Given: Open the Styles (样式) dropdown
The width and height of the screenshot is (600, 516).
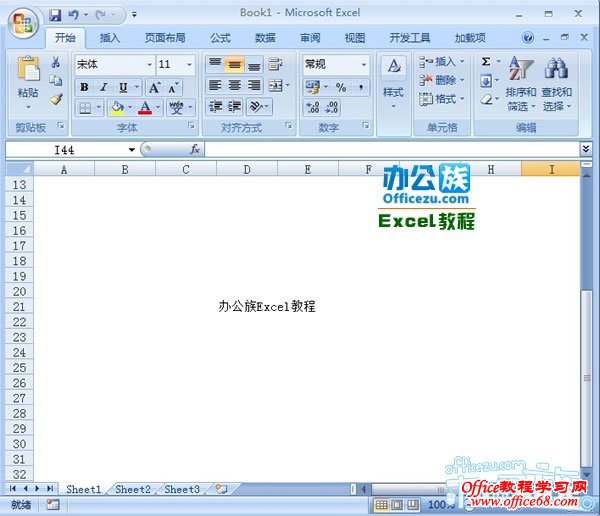Looking at the screenshot, I should coord(393,94).
